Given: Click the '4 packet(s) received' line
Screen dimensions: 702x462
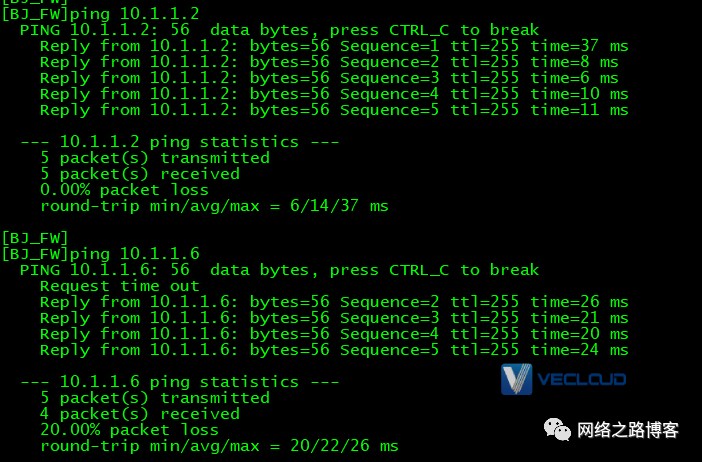Looking at the screenshot, I should (140, 414).
